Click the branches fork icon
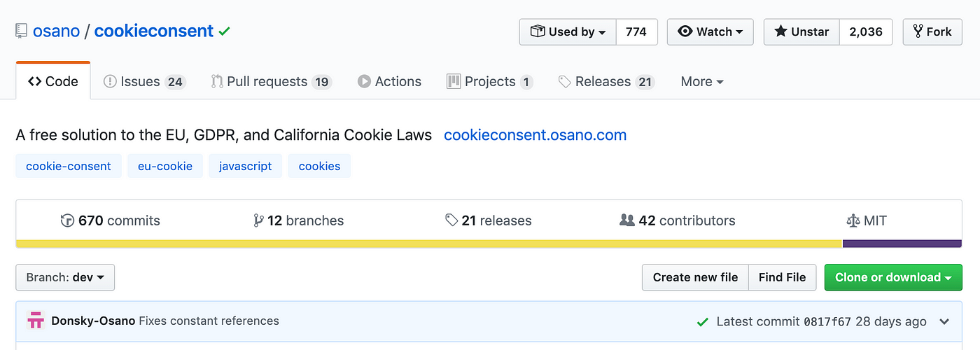 [x=258, y=220]
